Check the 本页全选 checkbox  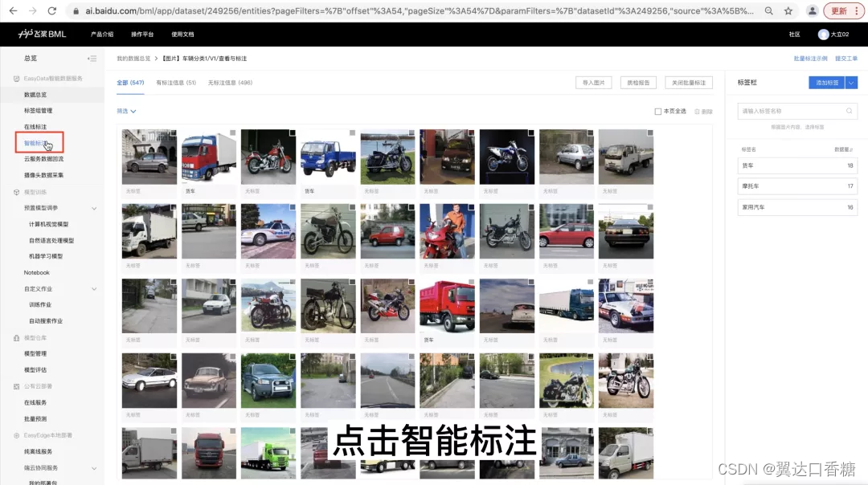(657, 112)
